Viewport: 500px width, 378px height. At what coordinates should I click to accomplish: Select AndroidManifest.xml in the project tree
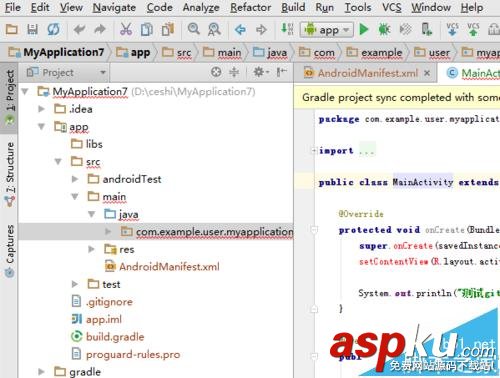click(x=162, y=267)
